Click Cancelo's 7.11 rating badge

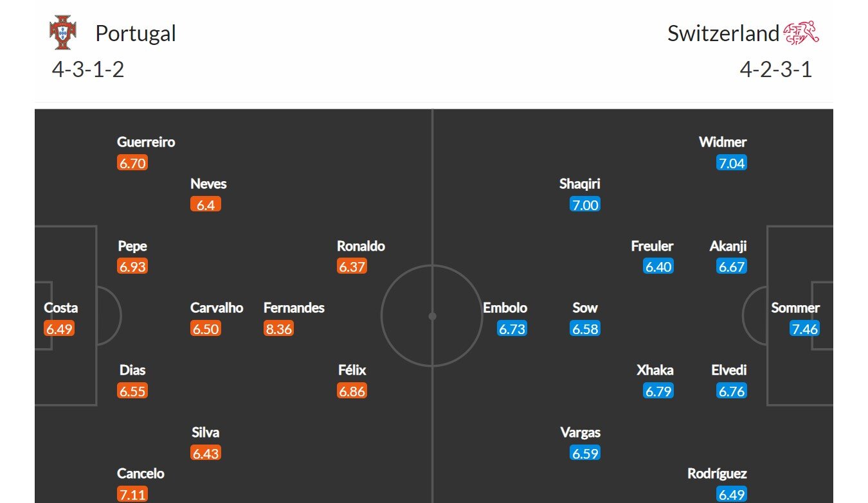coord(132,495)
